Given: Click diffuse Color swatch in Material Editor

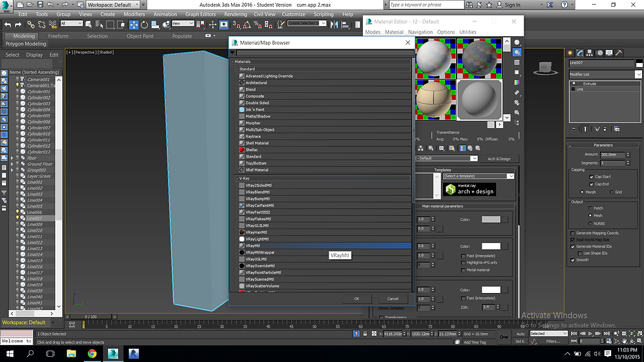Looking at the screenshot, I should pos(491,219).
